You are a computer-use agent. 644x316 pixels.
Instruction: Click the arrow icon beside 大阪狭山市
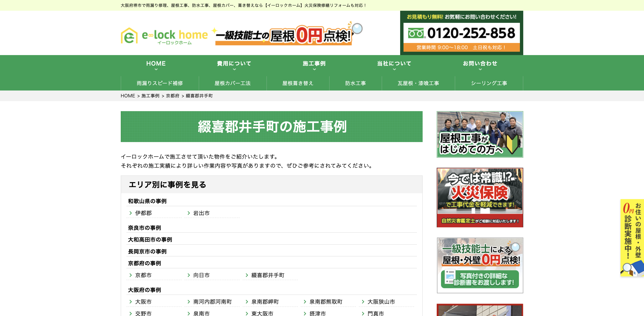[x=363, y=302]
